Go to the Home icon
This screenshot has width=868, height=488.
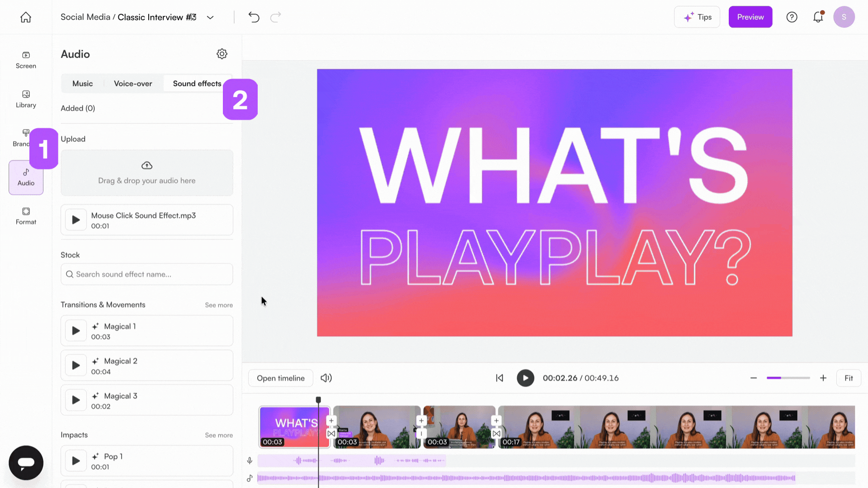(x=26, y=17)
